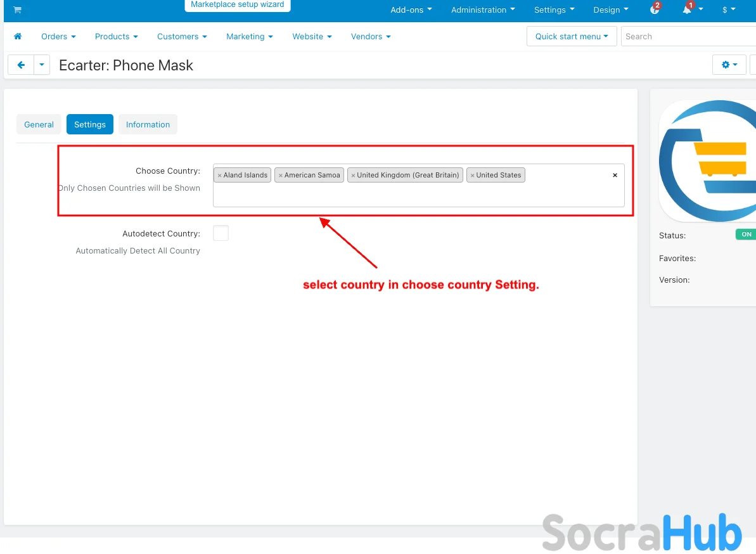Open the Products menu
Viewport: 756px width, 554px height.
pos(116,36)
